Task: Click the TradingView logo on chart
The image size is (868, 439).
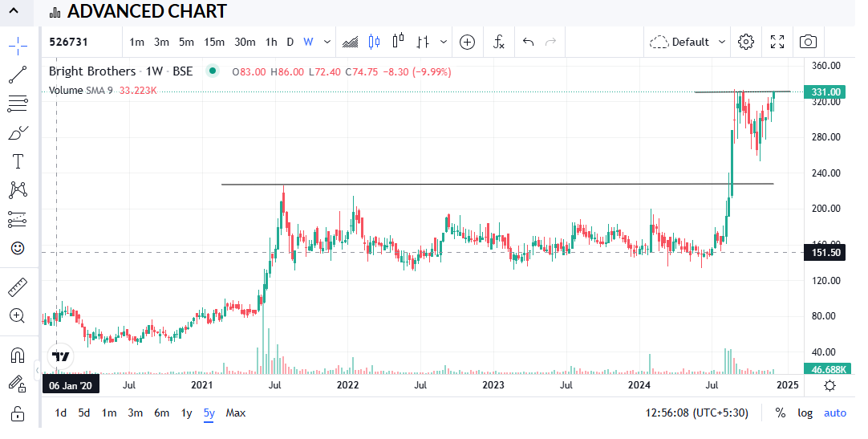Action: click(x=60, y=356)
